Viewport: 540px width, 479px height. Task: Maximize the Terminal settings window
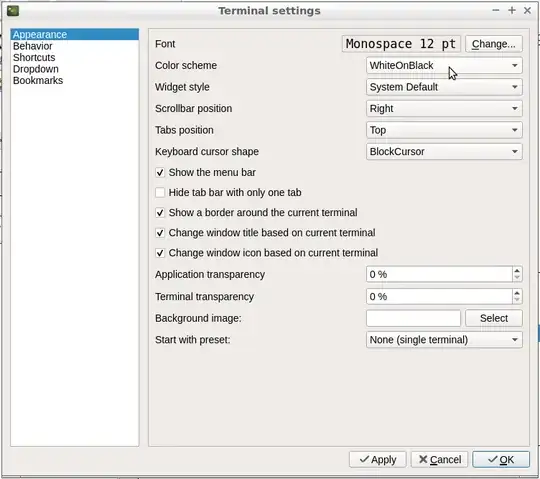[512, 10]
